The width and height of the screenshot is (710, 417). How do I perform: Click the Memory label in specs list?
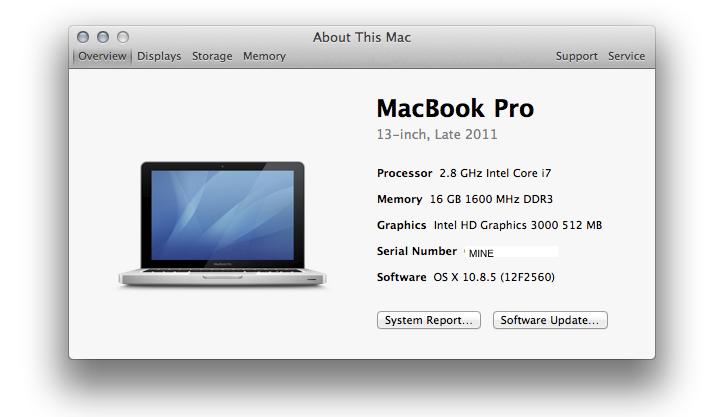pos(399,199)
